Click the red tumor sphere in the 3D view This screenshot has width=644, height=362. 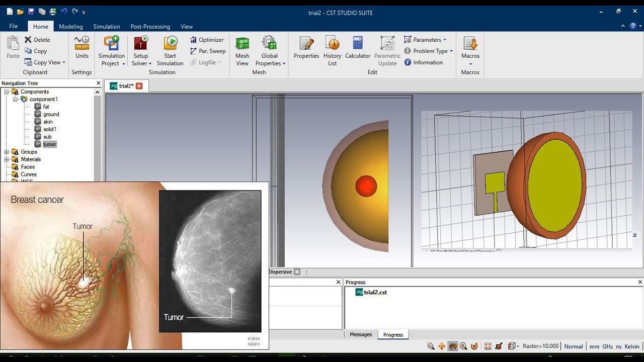click(366, 186)
